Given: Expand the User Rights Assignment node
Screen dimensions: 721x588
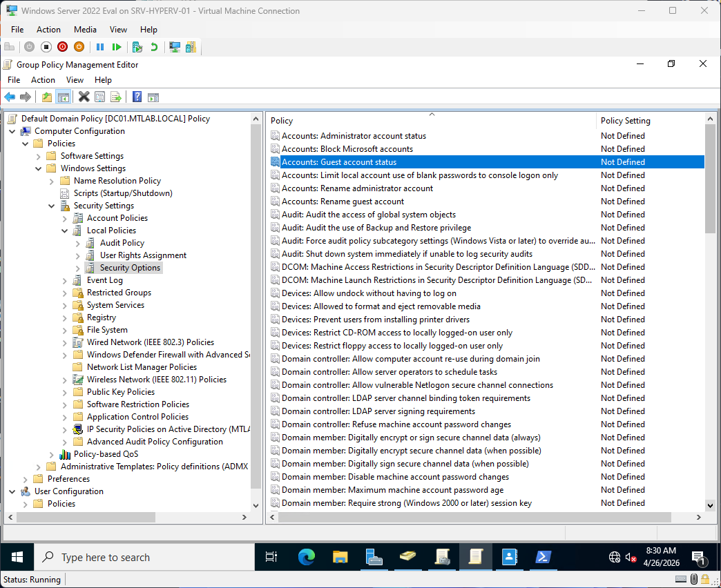Looking at the screenshot, I should point(78,255).
